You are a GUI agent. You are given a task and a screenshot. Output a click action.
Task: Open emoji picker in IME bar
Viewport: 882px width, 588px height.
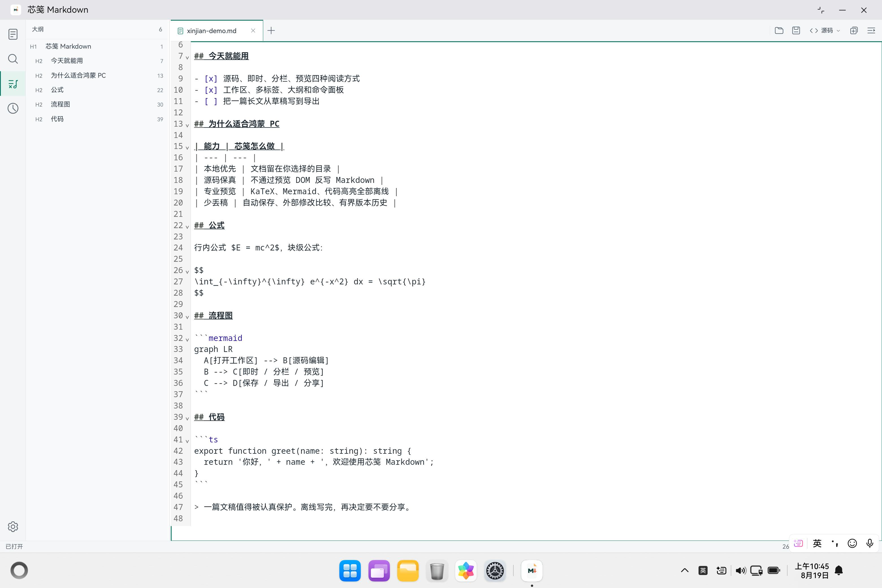click(x=852, y=543)
